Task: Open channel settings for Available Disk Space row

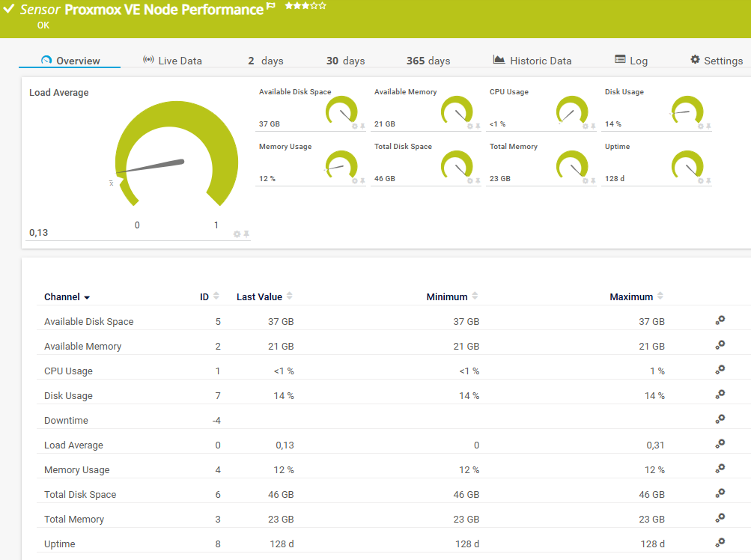Action: click(x=720, y=320)
